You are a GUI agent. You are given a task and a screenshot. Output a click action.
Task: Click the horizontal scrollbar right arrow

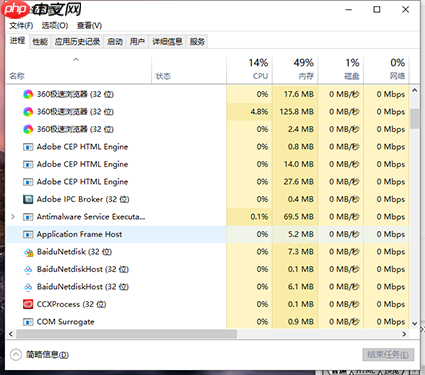tap(404, 334)
